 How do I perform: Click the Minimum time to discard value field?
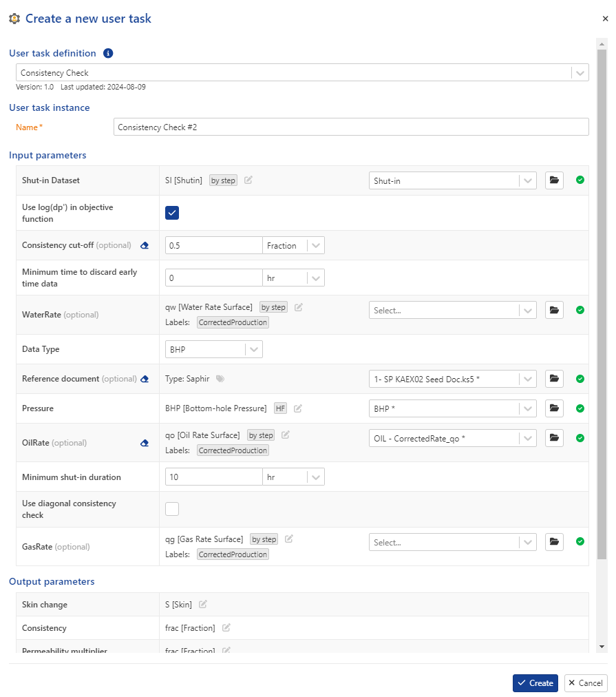(x=213, y=278)
